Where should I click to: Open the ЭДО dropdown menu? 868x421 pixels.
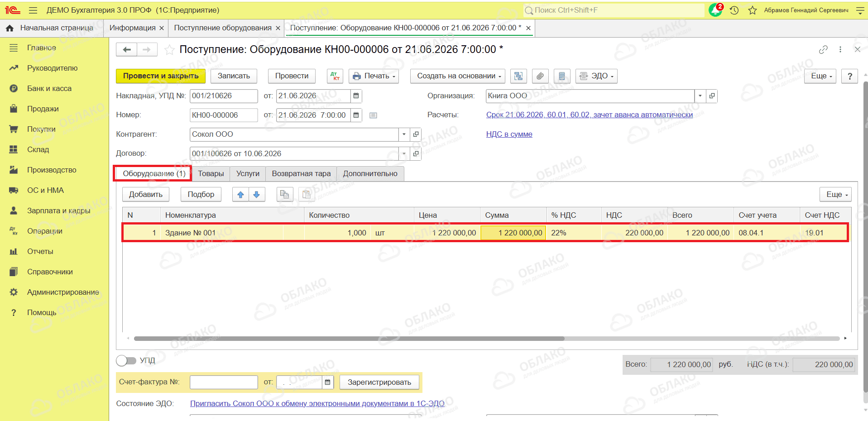click(596, 76)
